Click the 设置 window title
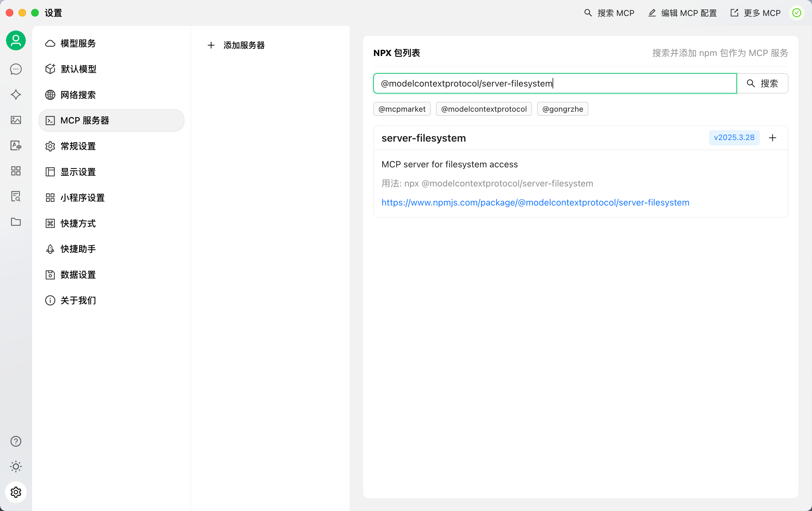812x511 pixels. (x=53, y=13)
